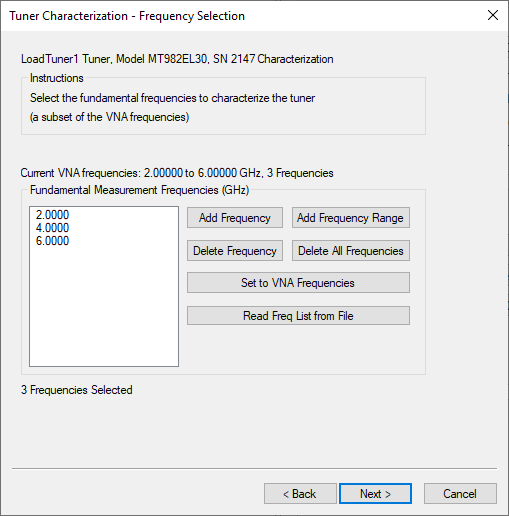The width and height of the screenshot is (509, 516).
Task: Click empty area of the frequency listbox
Action: [104, 307]
